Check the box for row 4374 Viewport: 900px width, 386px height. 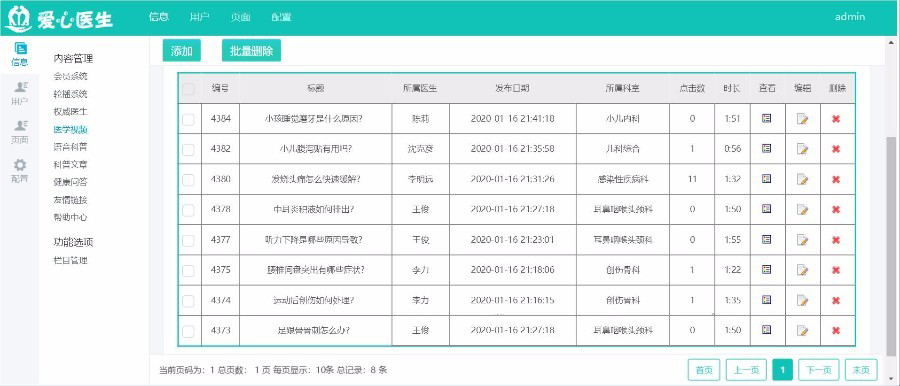tap(188, 300)
